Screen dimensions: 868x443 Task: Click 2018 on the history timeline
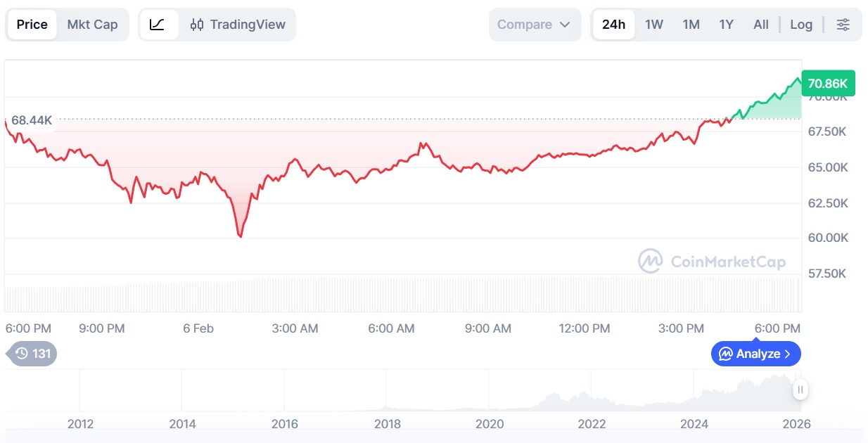pos(388,423)
